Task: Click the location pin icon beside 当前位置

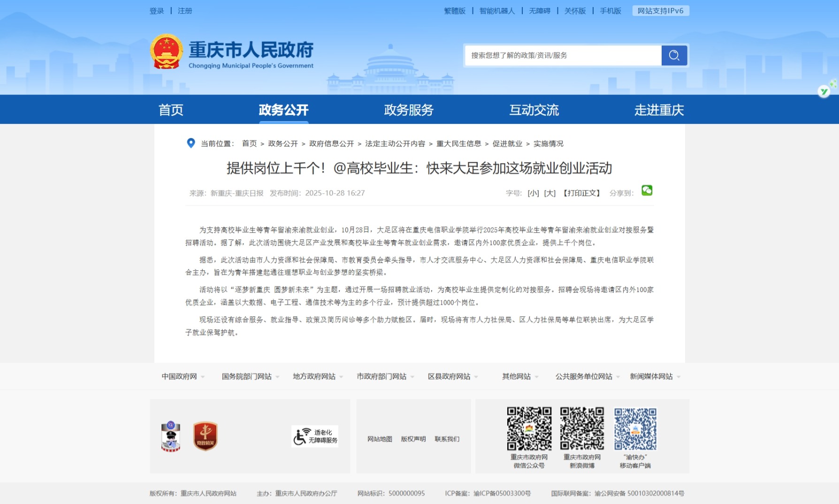Action: 191,143
